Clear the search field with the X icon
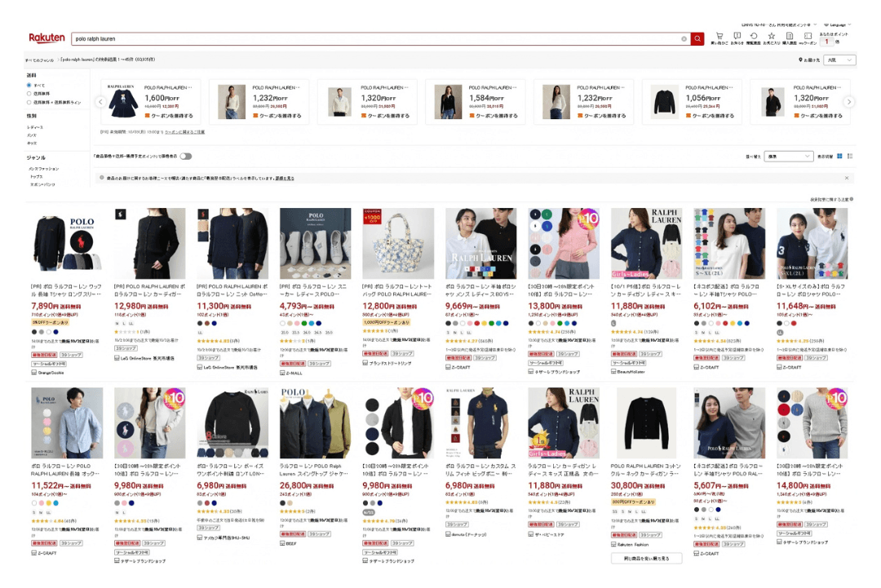The width and height of the screenshot is (881, 588). click(x=684, y=39)
